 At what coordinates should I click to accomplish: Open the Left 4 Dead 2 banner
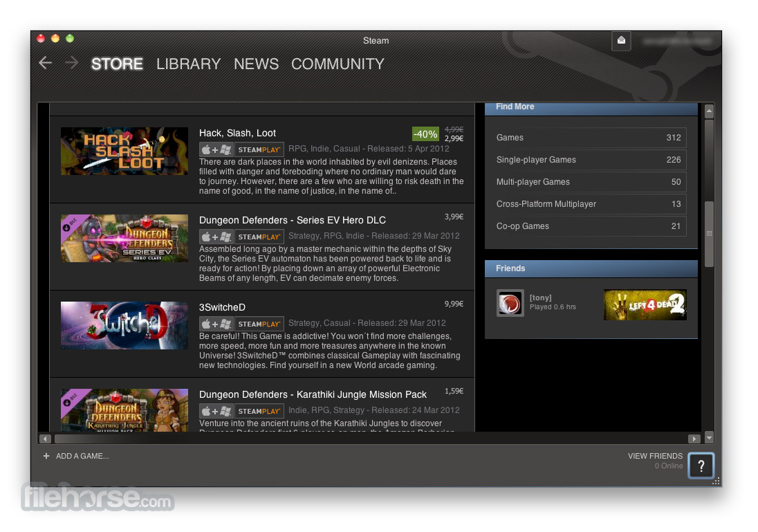pyautogui.click(x=645, y=304)
